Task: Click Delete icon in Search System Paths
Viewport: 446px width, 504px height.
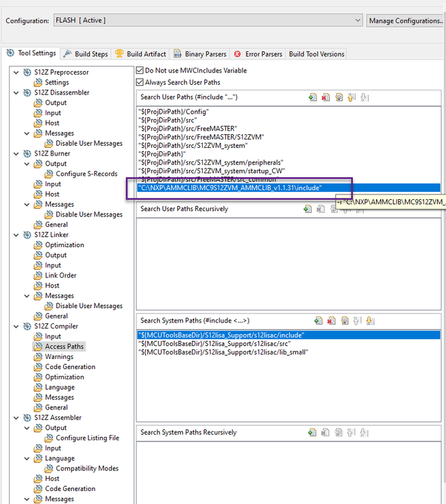Action: (x=332, y=320)
